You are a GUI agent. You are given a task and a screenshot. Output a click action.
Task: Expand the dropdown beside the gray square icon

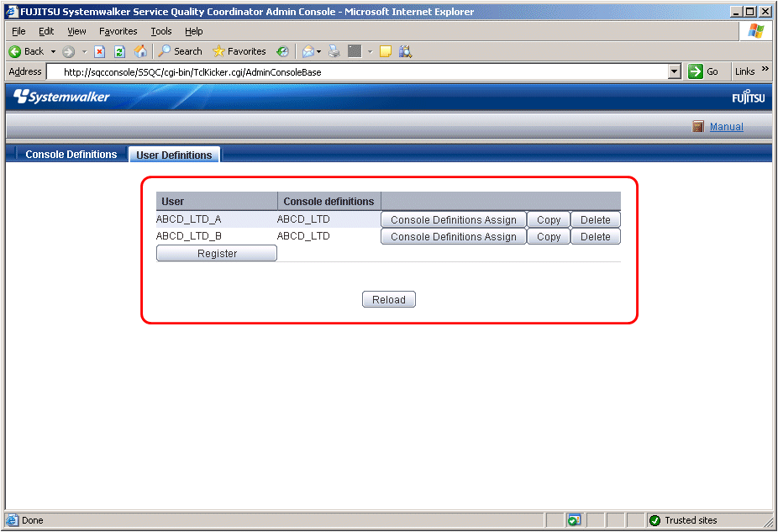371,51
